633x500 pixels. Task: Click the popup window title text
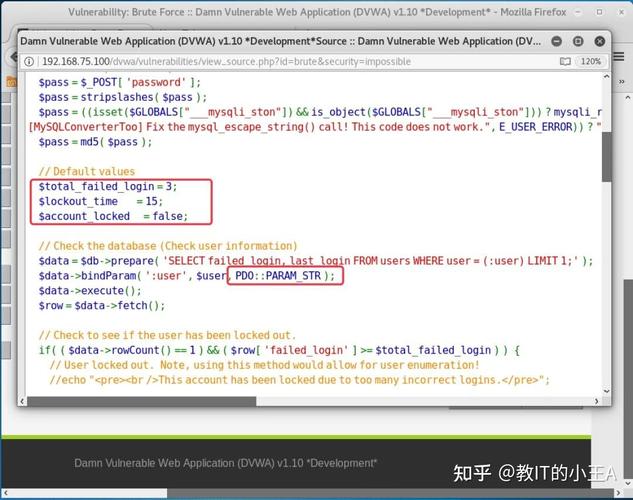[281, 41]
